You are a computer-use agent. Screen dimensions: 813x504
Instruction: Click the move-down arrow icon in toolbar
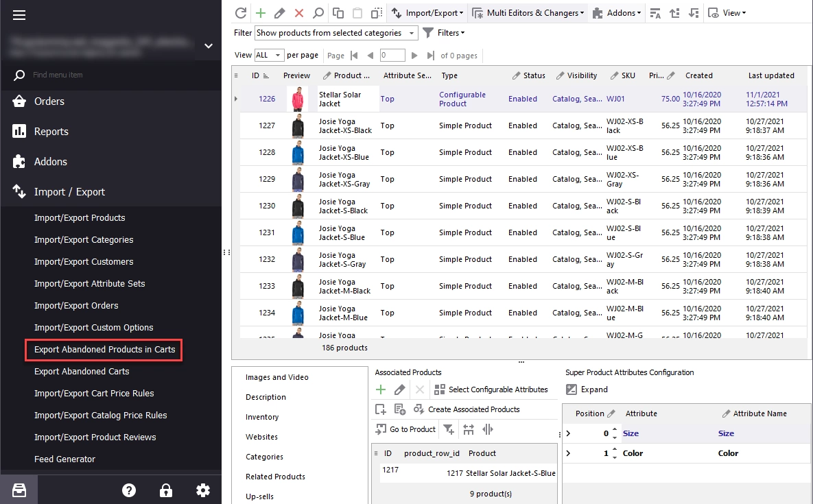coord(694,13)
